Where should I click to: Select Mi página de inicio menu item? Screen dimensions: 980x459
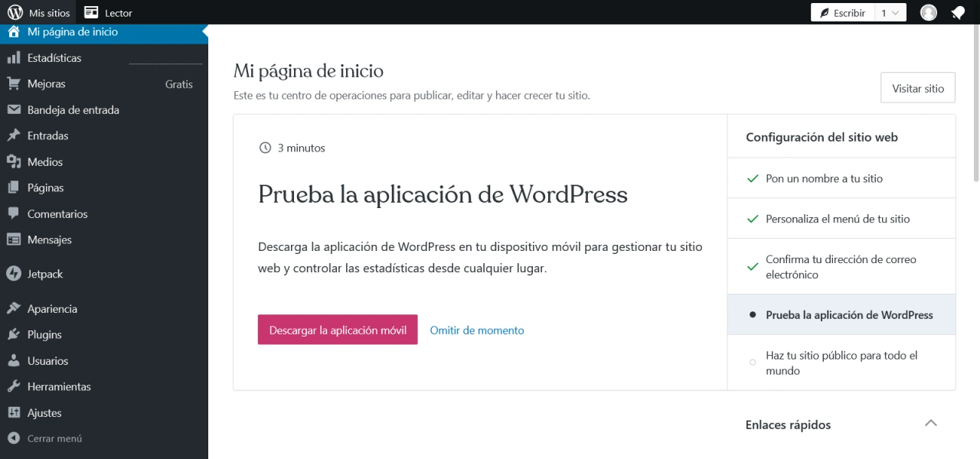pyautogui.click(x=104, y=32)
